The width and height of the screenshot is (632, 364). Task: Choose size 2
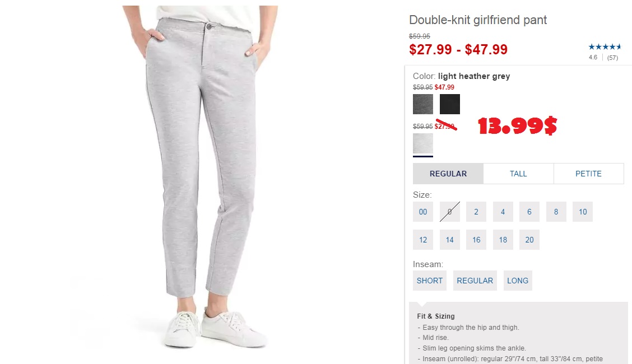[476, 212]
